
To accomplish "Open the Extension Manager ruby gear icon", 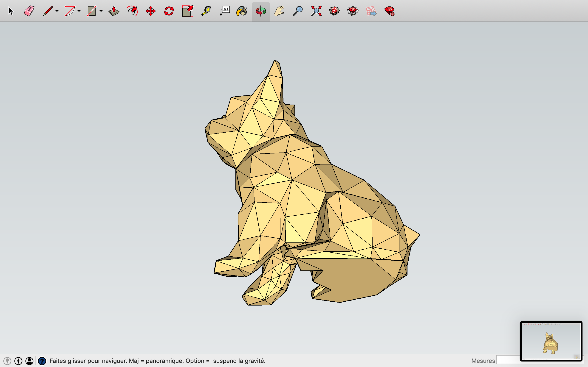I will pos(390,11).
